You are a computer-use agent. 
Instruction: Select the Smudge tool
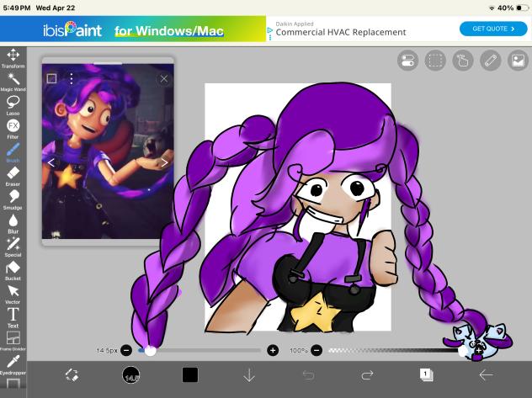click(13, 200)
